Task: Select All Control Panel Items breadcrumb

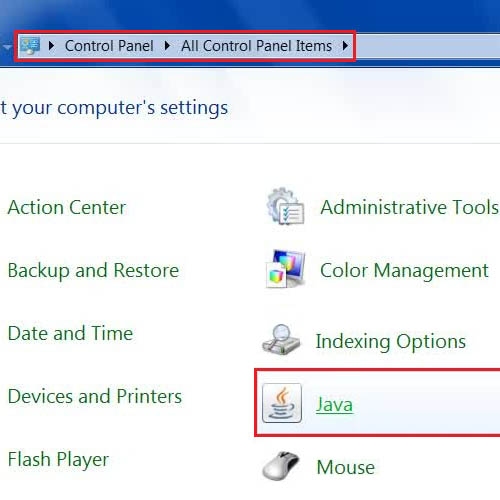Action: (x=256, y=46)
